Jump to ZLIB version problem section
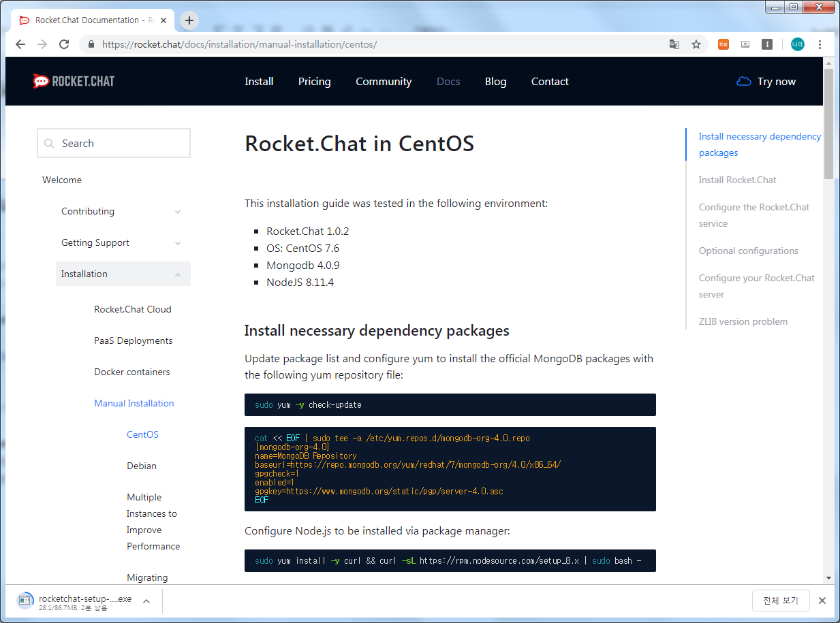Screen dimensions: 840x623 point(743,322)
